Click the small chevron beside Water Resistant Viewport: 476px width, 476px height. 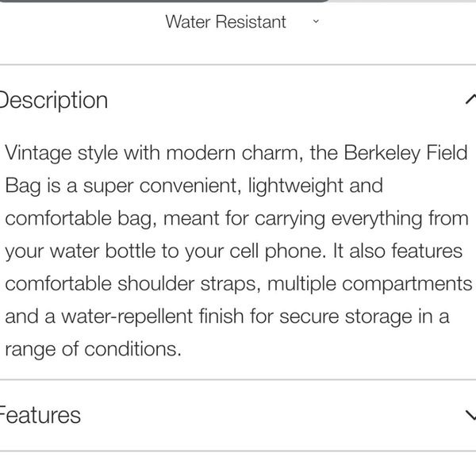click(x=316, y=21)
